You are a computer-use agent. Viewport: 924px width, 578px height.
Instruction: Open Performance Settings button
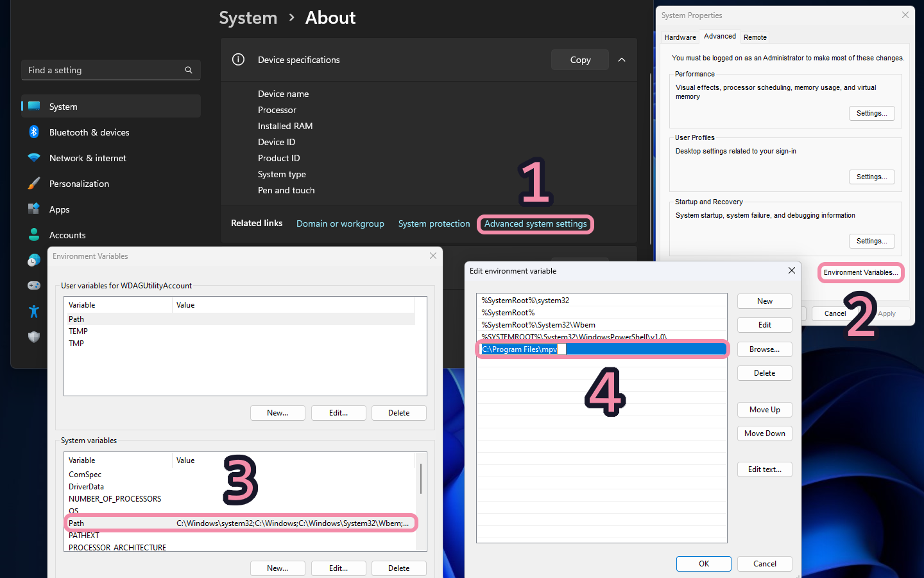(x=871, y=113)
